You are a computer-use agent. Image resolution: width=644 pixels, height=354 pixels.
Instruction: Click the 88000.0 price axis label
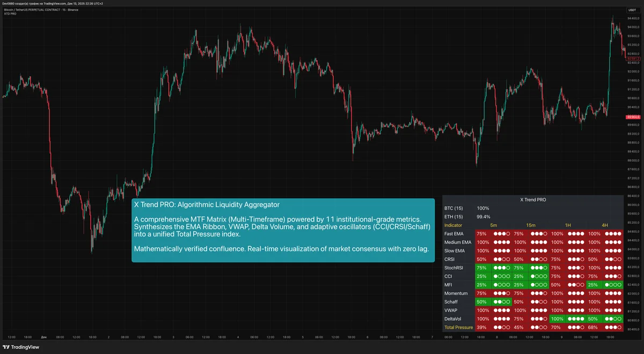[x=633, y=160]
